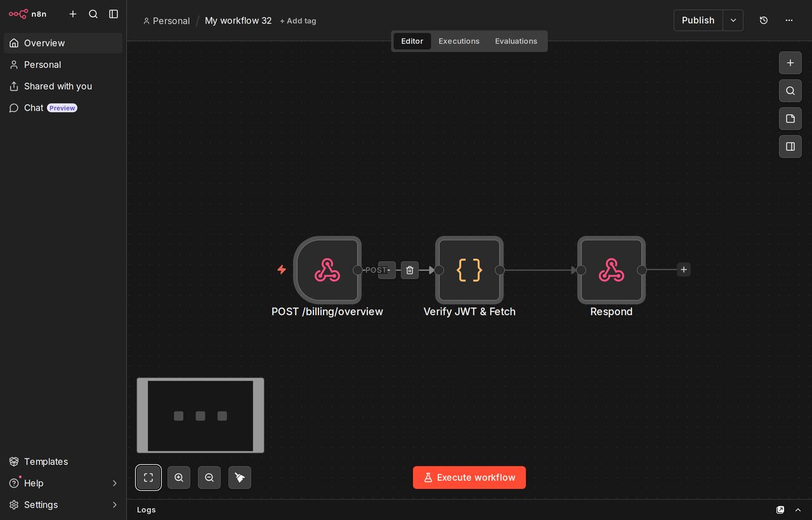This screenshot has height=520, width=812.
Task: Open the sticky note icon on the canvas toolbar
Action: coord(790,119)
